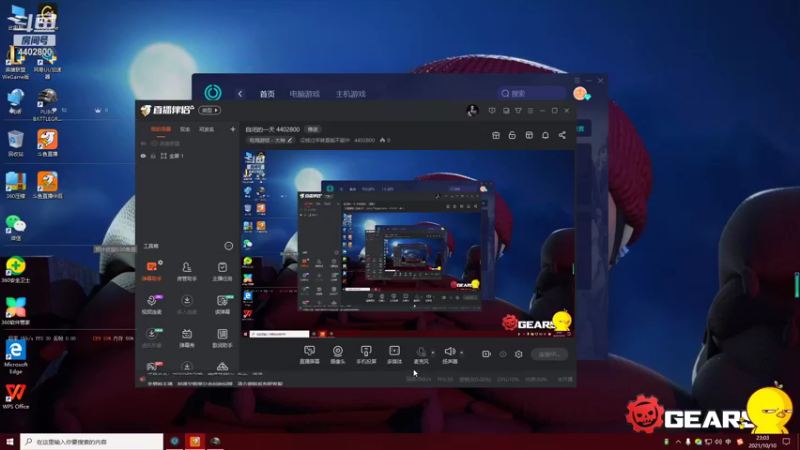The image size is (800, 450).
Task: Click the speaker announcement icon in the status bar
Action: pos(142,379)
